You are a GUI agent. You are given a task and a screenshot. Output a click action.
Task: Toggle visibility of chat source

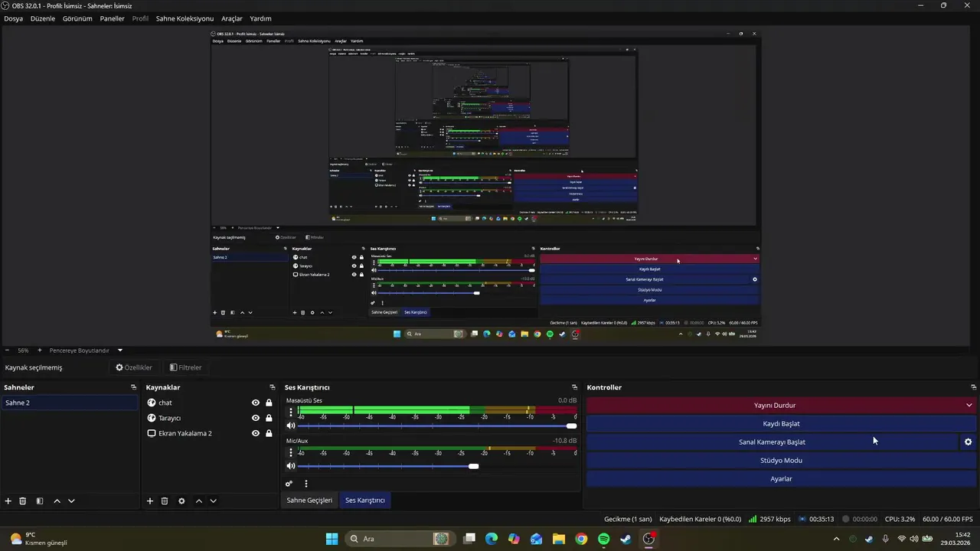point(256,403)
